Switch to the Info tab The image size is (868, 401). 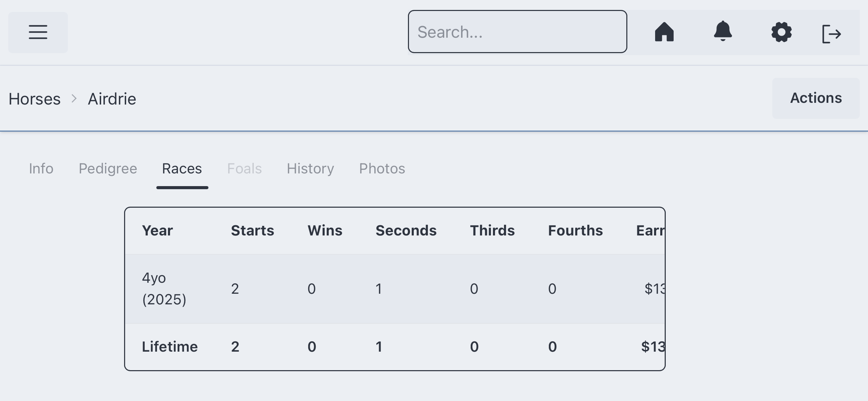(x=41, y=169)
